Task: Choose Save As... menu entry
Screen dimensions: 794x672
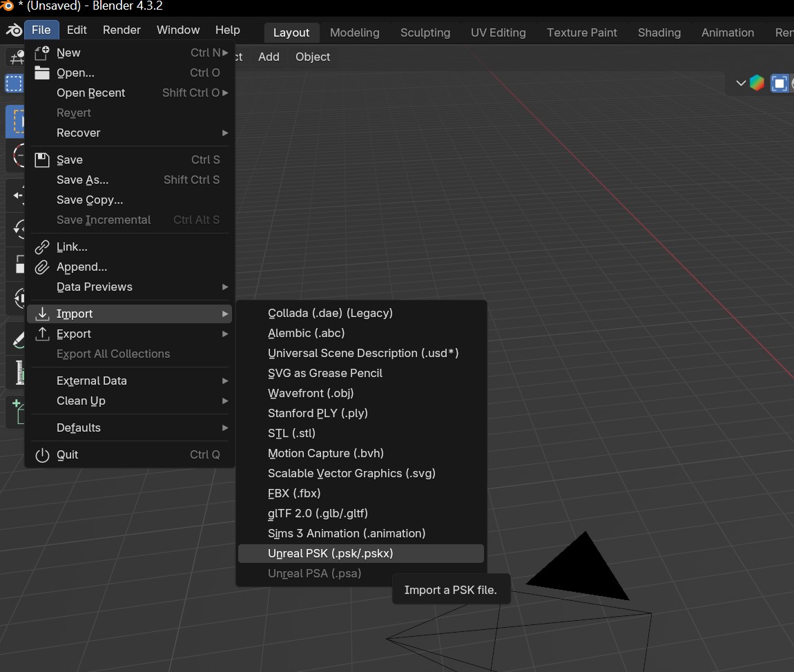Action: 130,180
